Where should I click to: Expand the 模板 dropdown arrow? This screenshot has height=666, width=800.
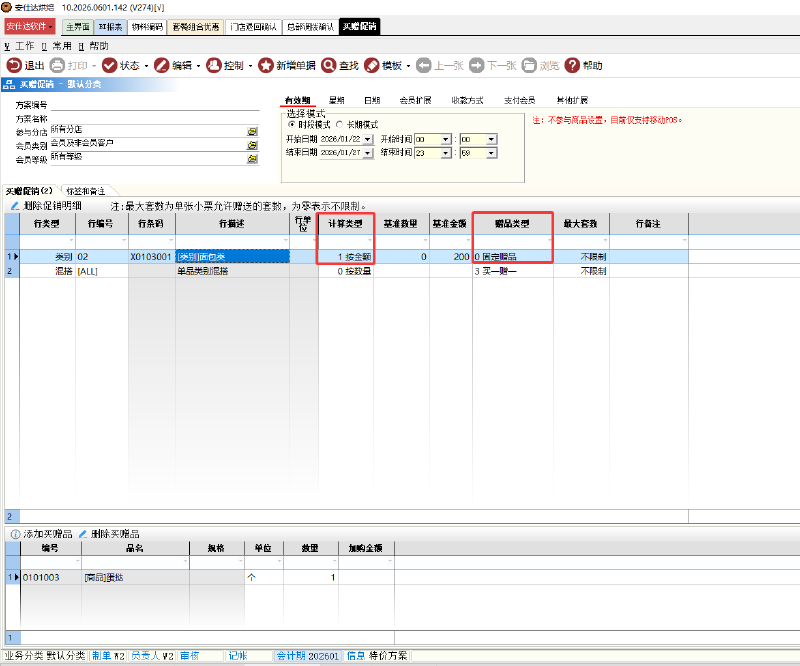coord(409,66)
